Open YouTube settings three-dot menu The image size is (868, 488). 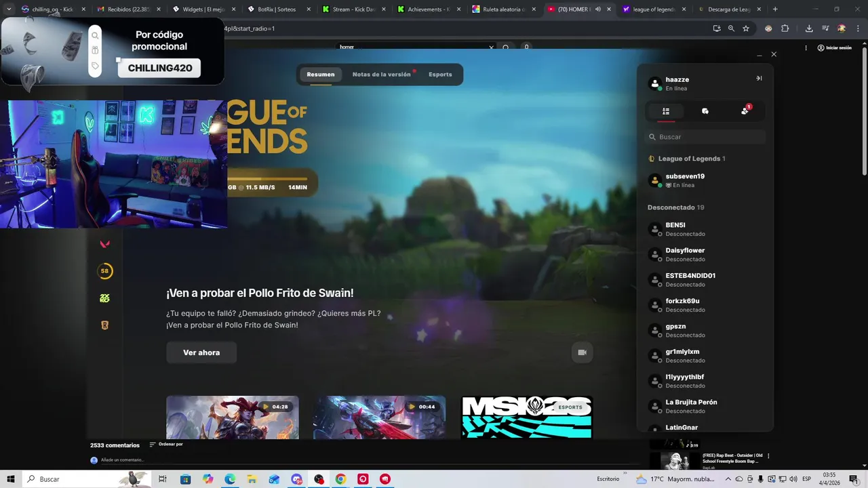pos(806,47)
